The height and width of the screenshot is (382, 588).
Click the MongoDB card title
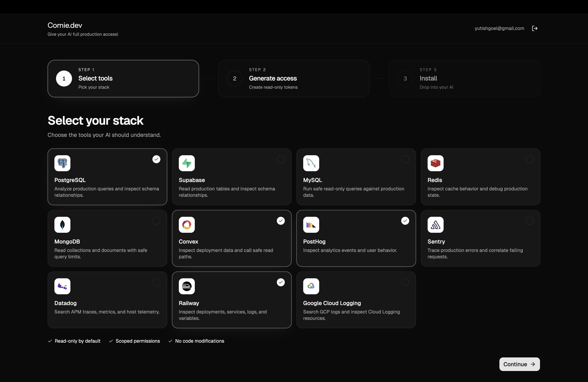pyautogui.click(x=67, y=242)
